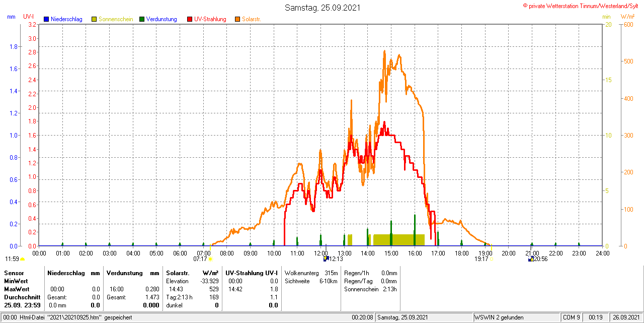Click the orange Solarstr. legend swatch
Image resolution: width=644 pixels, height=323 pixels.
pos(237,19)
